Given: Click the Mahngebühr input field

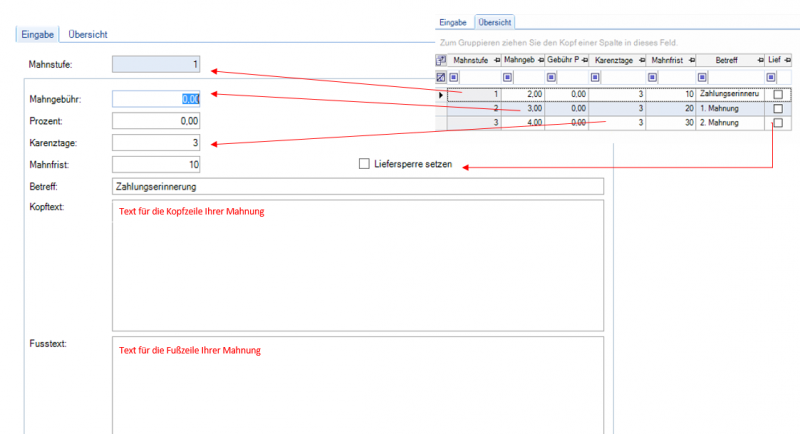Looking at the screenshot, I should pos(156,98).
